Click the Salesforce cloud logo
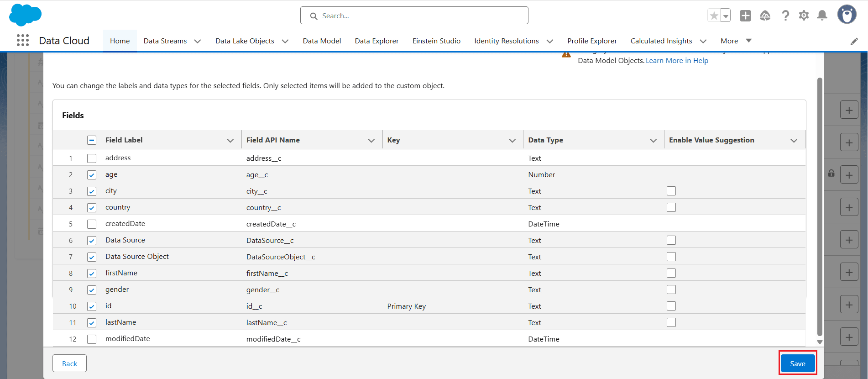Image resolution: width=868 pixels, height=379 pixels. 25,15
